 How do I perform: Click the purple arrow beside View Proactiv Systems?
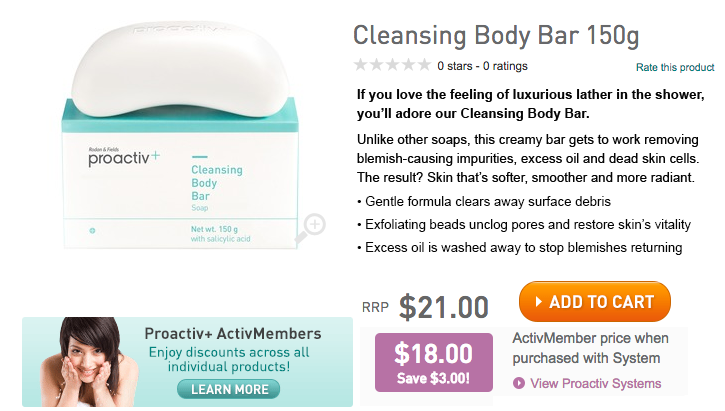pos(519,383)
